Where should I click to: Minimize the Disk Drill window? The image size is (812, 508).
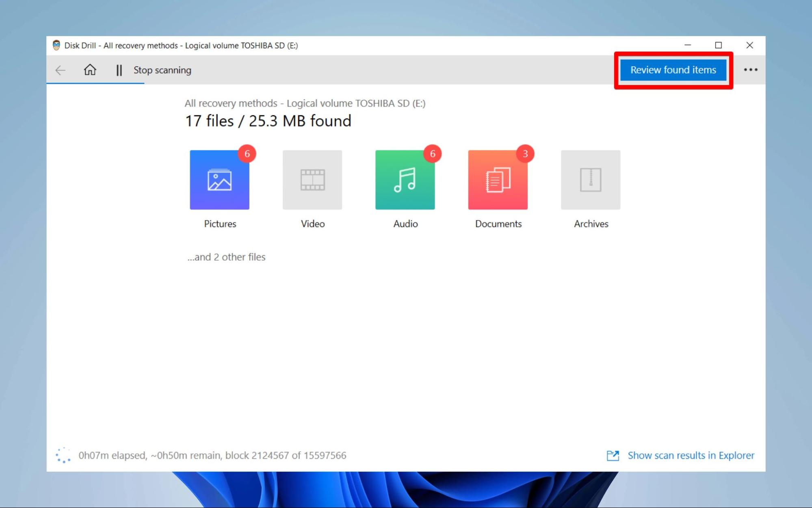point(688,45)
